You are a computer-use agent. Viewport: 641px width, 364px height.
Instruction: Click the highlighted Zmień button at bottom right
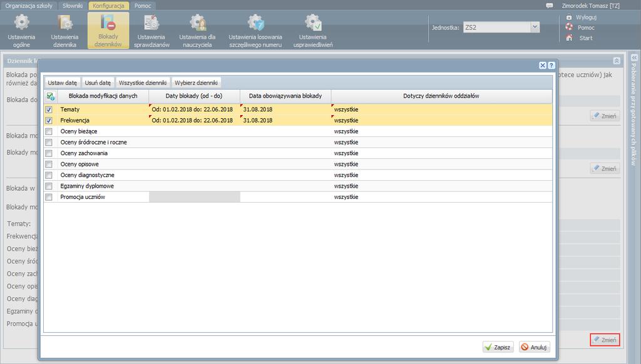coord(605,340)
